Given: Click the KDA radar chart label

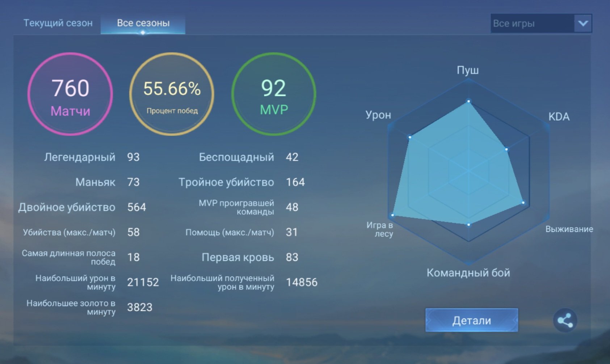Looking at the screenshot, I should 559,117.
